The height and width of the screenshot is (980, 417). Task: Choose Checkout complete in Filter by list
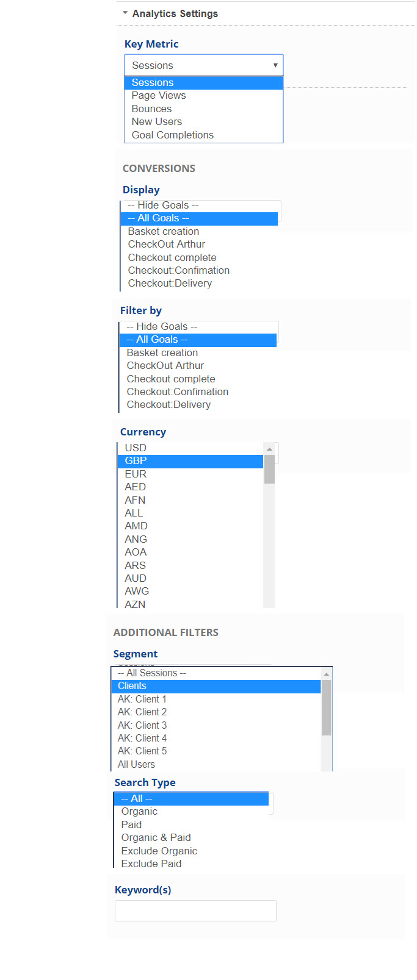[x=170, y=379]
